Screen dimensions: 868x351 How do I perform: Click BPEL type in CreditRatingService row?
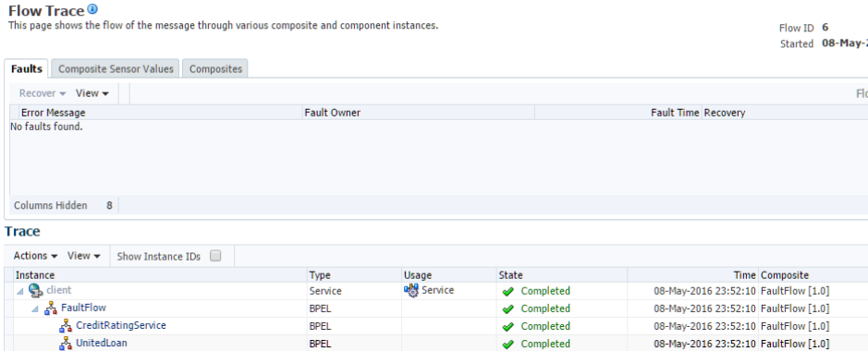click(320, 326)
